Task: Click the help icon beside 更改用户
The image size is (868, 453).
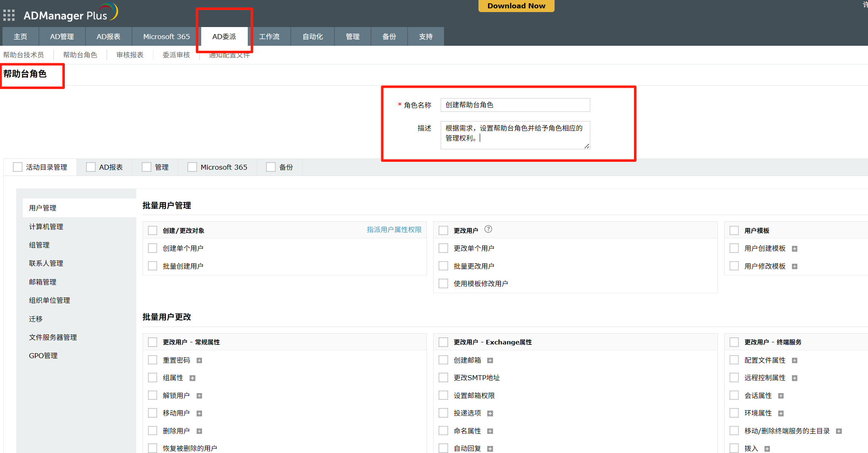Action: click(488, 229)
